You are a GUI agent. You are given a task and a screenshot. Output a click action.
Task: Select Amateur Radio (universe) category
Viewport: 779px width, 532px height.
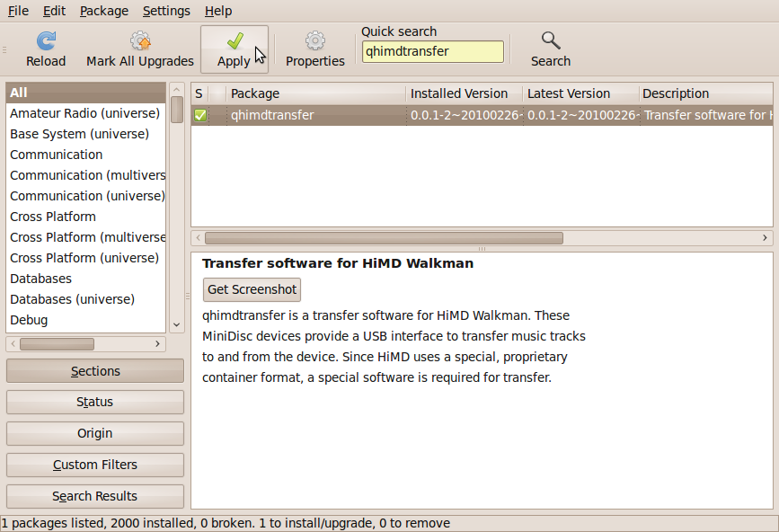[x=84, y=113]
